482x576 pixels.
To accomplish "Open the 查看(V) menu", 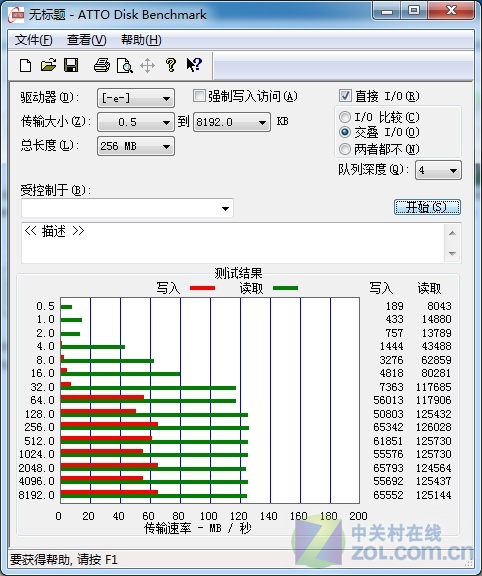I will [87, 40].
